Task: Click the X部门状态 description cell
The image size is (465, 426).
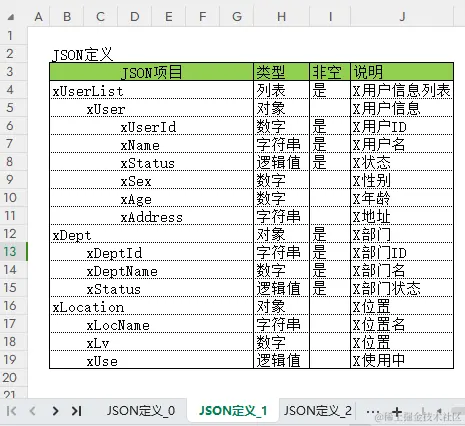Action: pyautogui.click(x=402, y=288)
